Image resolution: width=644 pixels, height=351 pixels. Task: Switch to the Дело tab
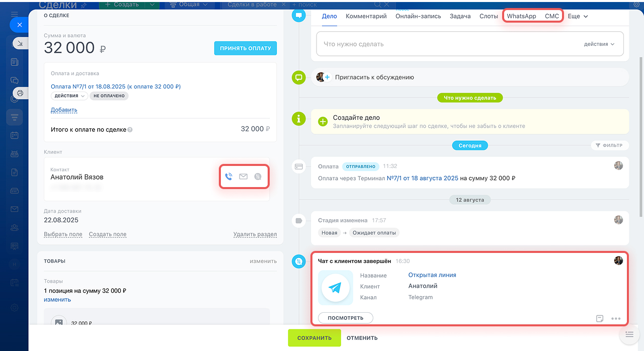pos(330,16)
